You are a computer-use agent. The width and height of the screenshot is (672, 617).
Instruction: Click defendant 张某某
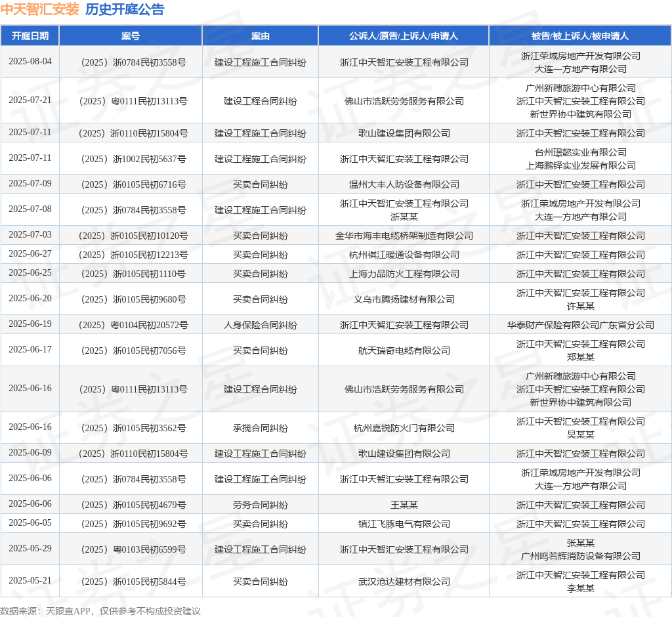click(580, 543)
